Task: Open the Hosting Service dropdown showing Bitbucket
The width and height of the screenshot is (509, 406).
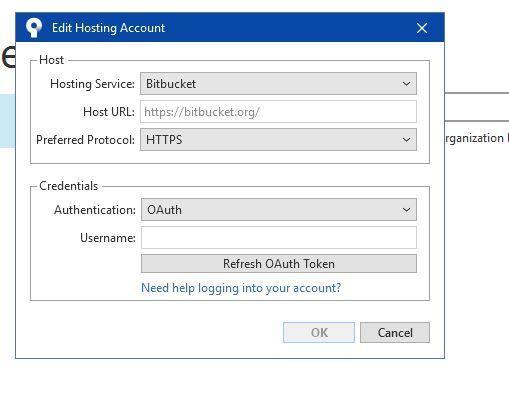Action: 278,84
